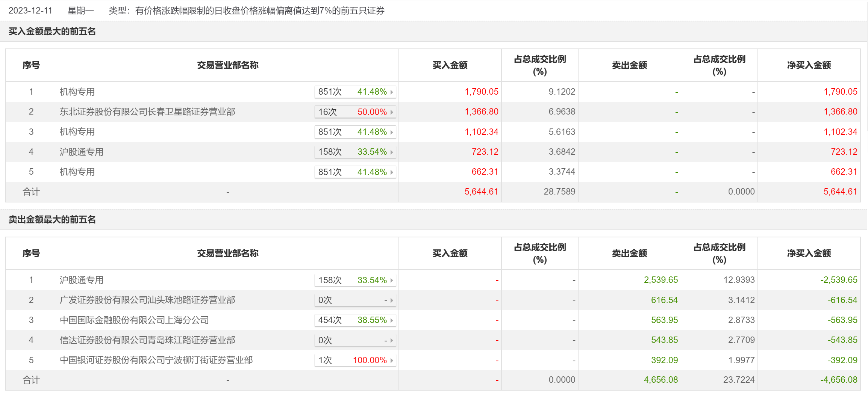Click the arrow icon on buy-row 1 851次 box
Image resolution: width=868 pixels, height=397 pixels.
point(392,92)
